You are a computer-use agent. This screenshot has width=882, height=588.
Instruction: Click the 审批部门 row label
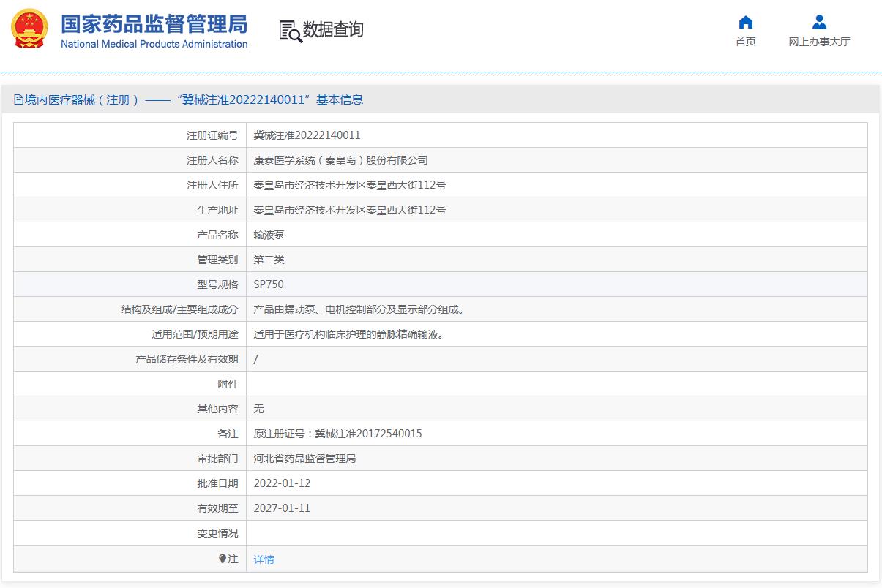point(217,459)
